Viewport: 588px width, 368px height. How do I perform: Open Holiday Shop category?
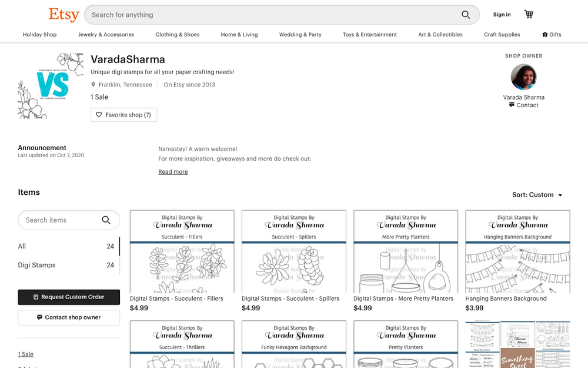click(40, 35)
